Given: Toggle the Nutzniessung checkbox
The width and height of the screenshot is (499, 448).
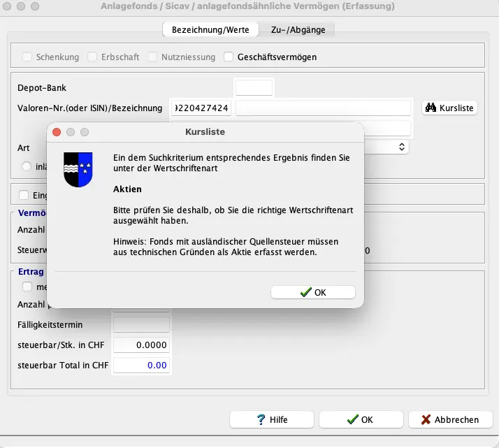Looking at the screenshot, I should click(152, 57).
